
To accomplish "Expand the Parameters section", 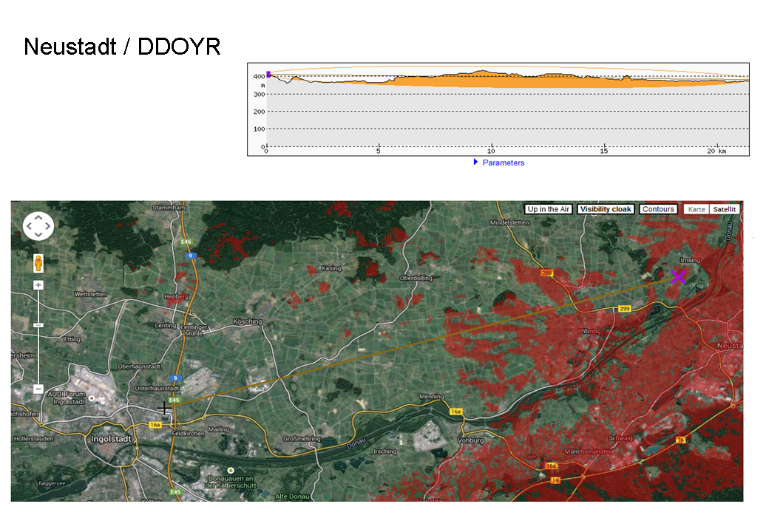I will pos(476,163).
